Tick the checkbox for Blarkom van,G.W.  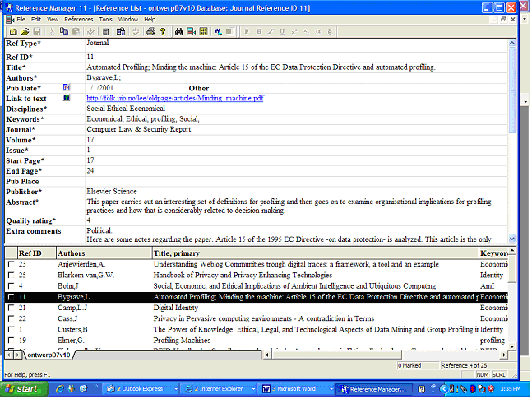click(10, 276)
